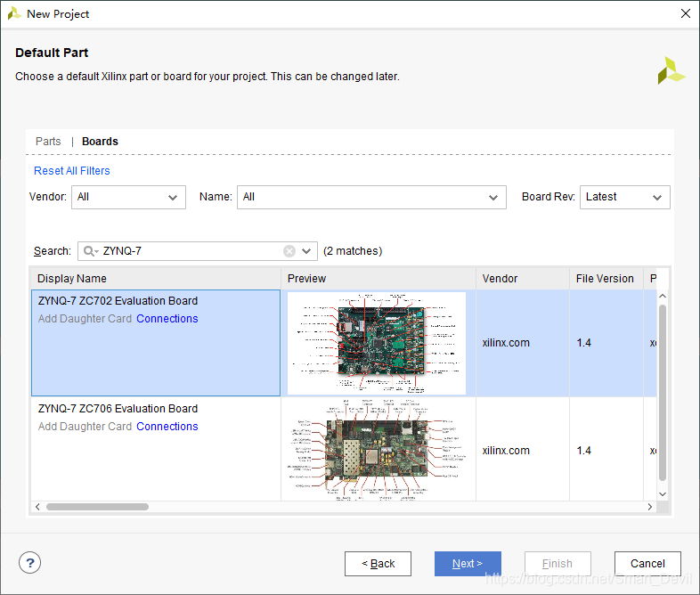Screen dimensions: 700x595
Task: Open the Vendor dropdown
Action: pos(128,197)
